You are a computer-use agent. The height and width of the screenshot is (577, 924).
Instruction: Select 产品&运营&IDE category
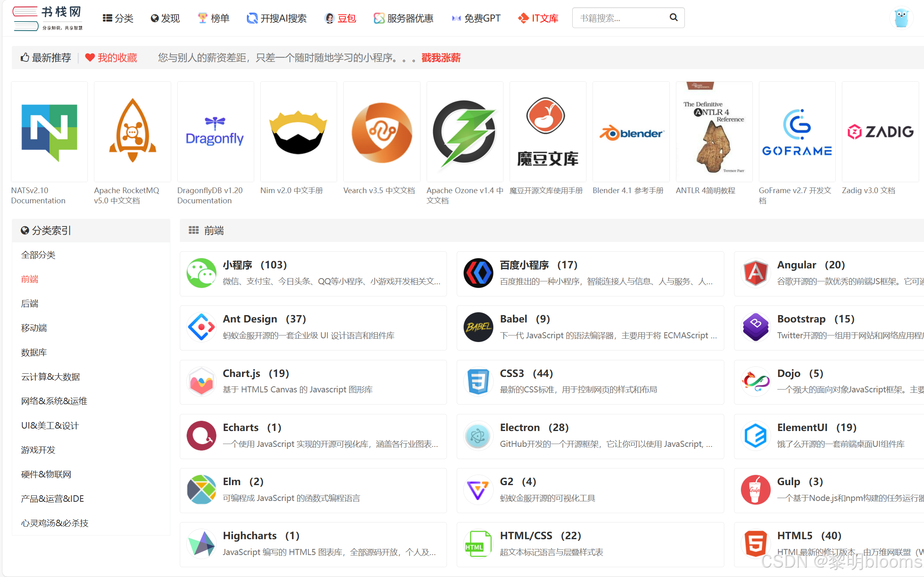52,499
